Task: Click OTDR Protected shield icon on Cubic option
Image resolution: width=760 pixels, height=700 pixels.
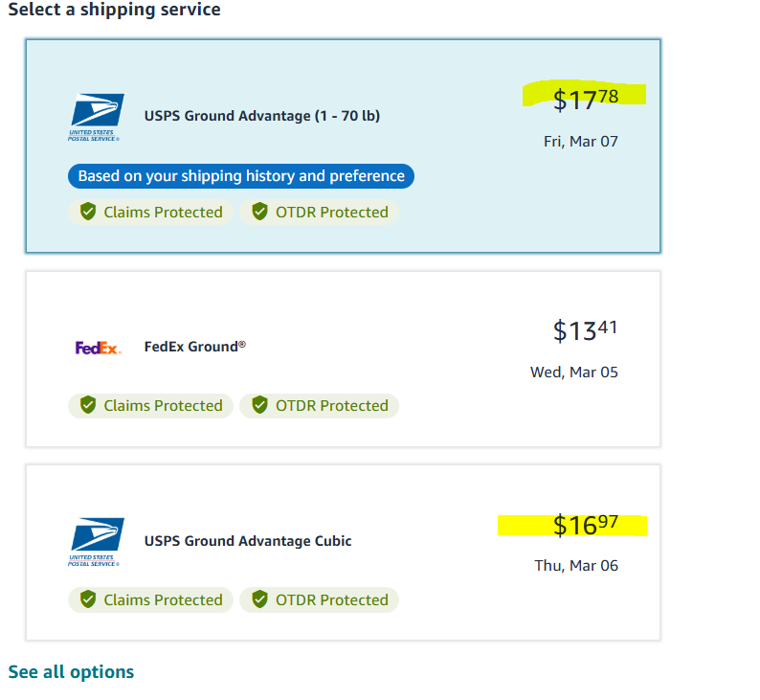Action: (x=259, y=599)
